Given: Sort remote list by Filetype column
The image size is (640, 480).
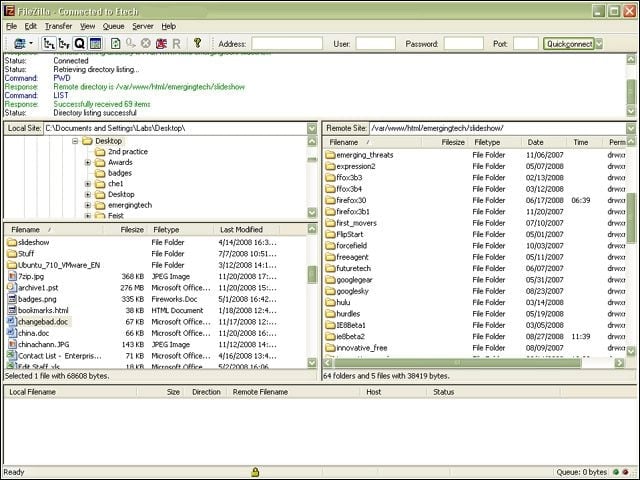Looking at the screenshot, I should point(496,142).
